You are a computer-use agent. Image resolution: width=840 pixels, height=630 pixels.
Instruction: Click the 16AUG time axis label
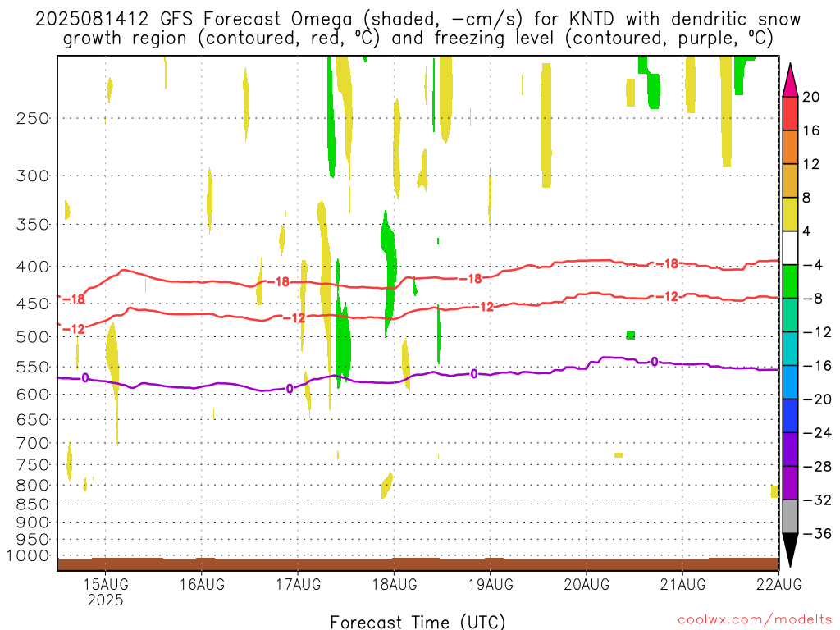[x=202, y=584]
